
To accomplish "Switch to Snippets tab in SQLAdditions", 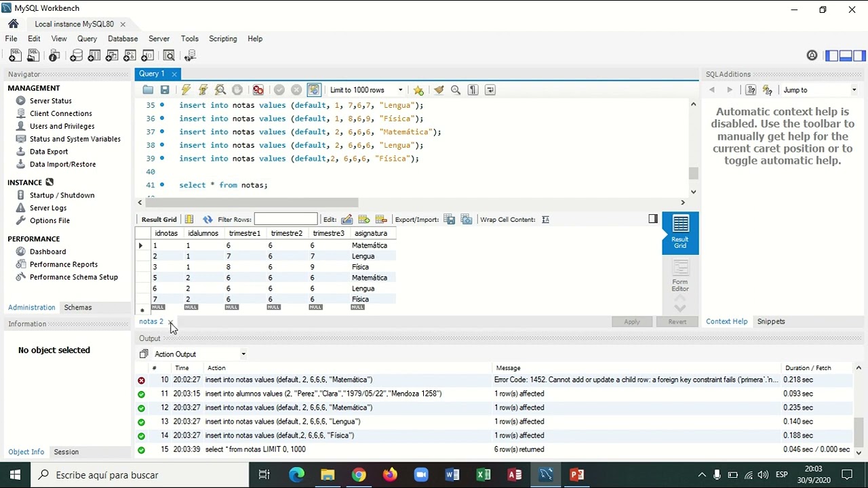I will pyautogui.click(x=771, y=321).
